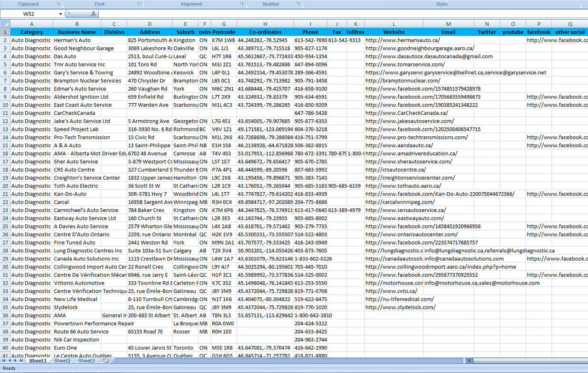Click the postcode cell T2X 3V4

tap(223, 251)
